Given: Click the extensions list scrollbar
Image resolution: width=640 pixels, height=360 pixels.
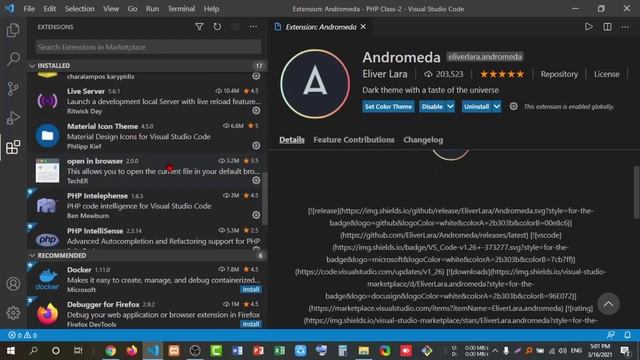Looking at the screenshot, I should tap(264, 199).
